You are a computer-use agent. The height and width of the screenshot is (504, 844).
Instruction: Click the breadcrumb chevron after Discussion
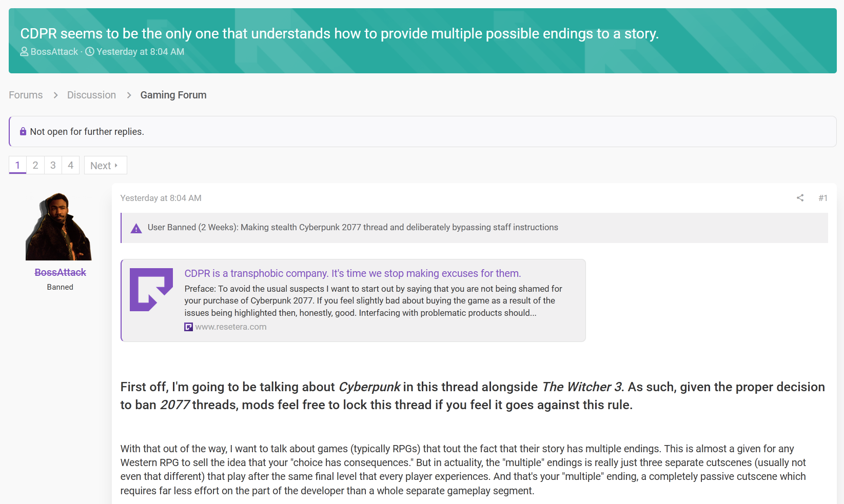(x=129, y=95)
